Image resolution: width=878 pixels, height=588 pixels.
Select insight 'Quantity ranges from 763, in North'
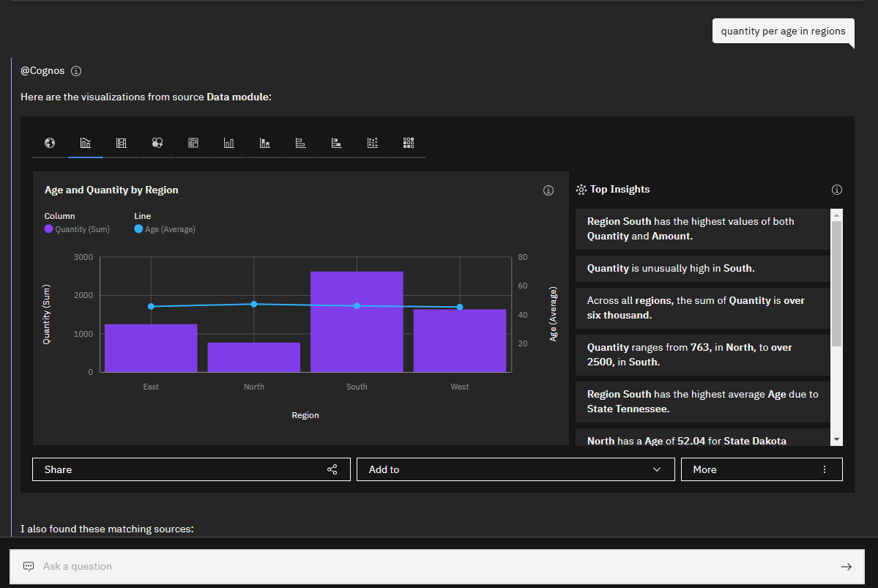(x=703, y=355)
